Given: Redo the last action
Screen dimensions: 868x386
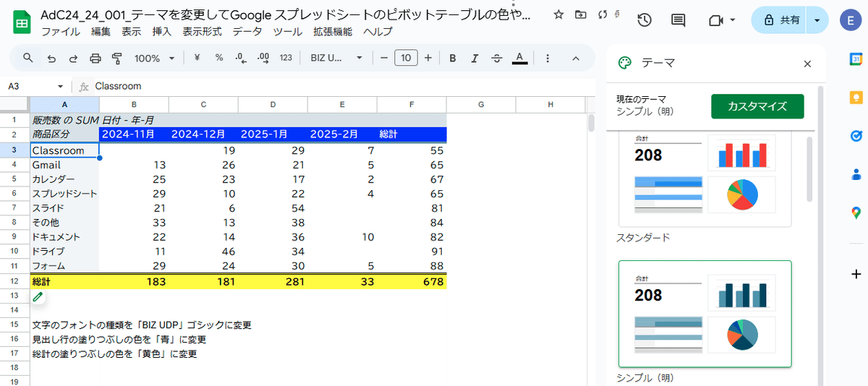Looking at the screenshot, I should click(73, 59).
